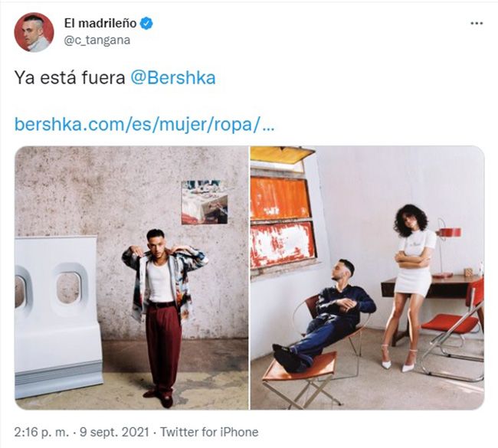498x448 pixels.
Task: Open the El madrileño profile avatar
Action: tap(34, 32)
